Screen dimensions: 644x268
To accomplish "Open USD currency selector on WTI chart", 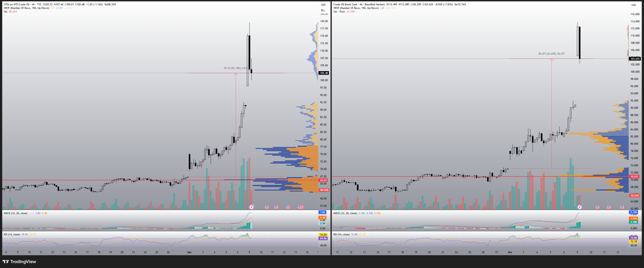I will [323, 5].
